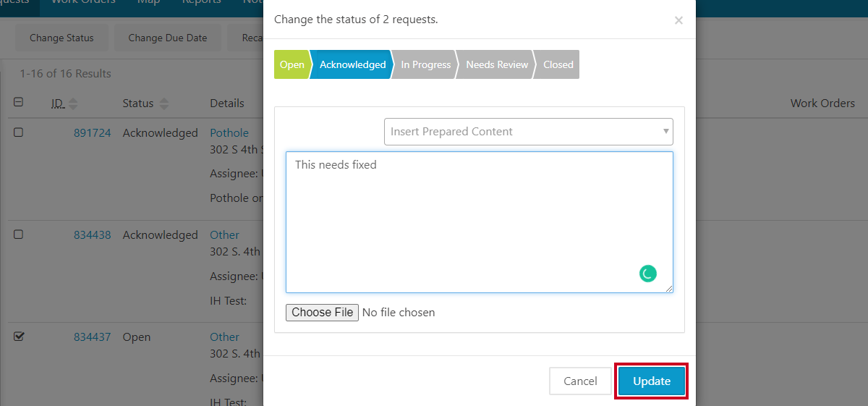Select the In Progress status step
Screen dimensions: 868x406
click(425, 64)
